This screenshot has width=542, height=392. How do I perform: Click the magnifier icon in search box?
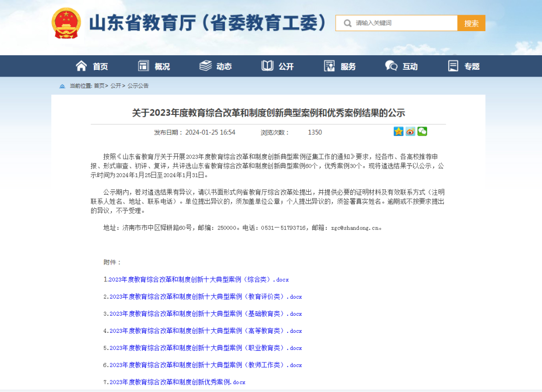pyautogui.click(x=347, y=23)
